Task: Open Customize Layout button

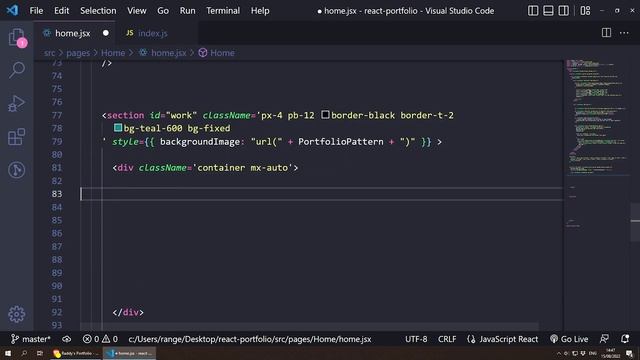Action: pyautogui.click(x=585, y=11)
